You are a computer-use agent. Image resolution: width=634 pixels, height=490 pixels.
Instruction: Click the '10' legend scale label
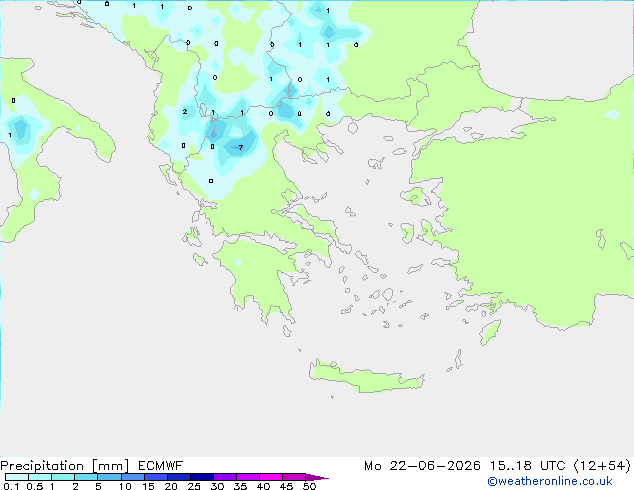coord(125,486)
